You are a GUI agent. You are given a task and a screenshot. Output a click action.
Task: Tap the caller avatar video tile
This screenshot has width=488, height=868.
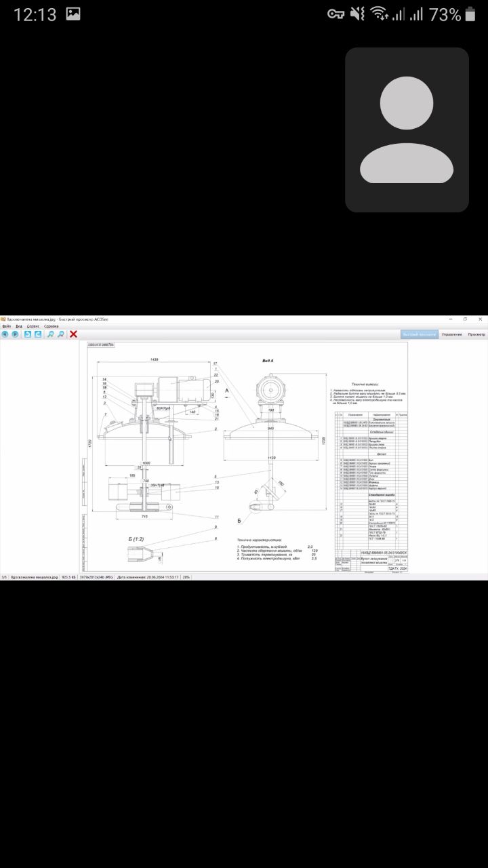[407, 130]
